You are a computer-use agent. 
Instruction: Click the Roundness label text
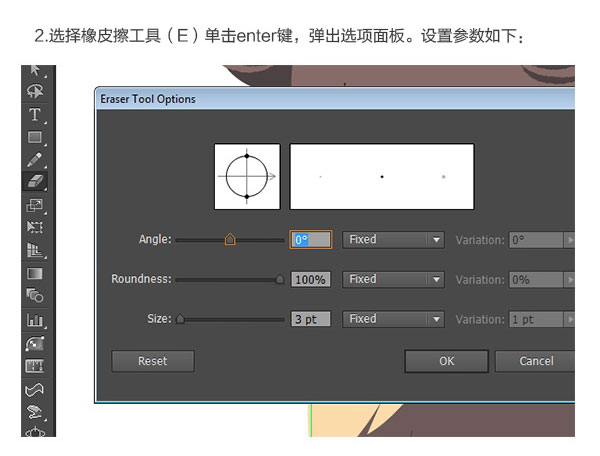(x=142, y=279)
